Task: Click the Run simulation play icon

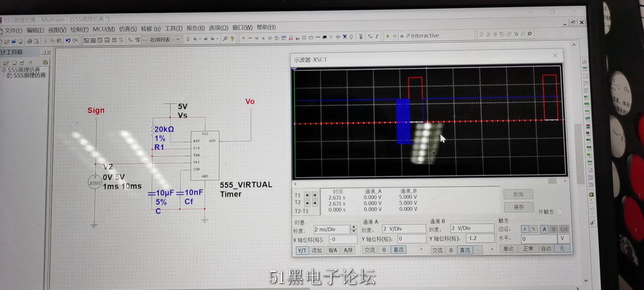Action: (x=388, y=36)
